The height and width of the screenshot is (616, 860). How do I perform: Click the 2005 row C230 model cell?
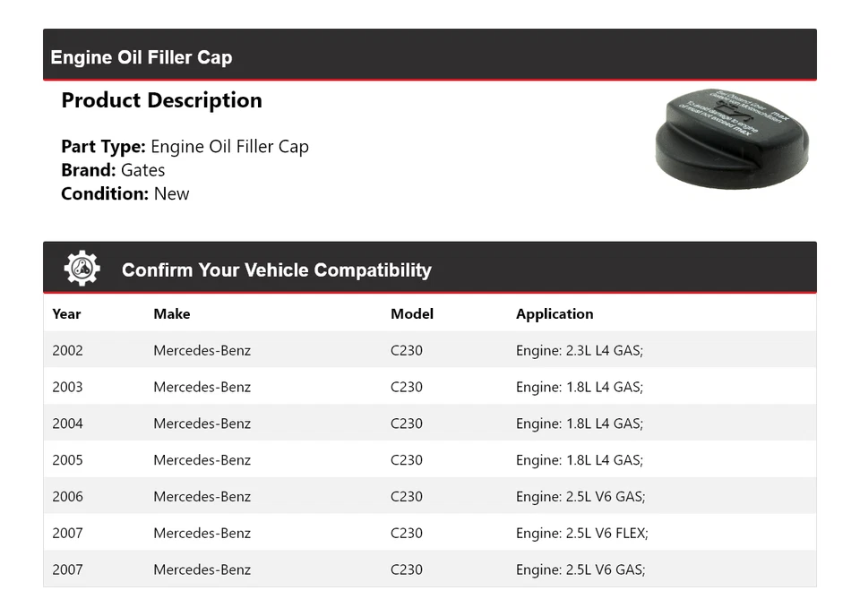click(407, 460)
